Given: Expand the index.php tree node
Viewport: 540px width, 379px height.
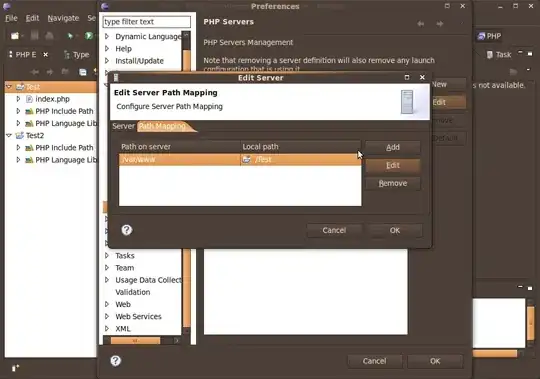Looking at the screenshot, I should point(18,99).
